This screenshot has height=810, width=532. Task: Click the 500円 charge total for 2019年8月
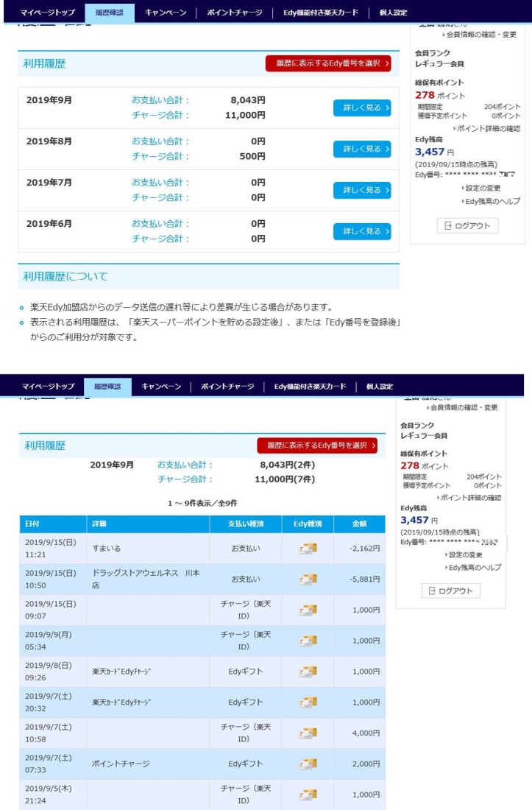252,156
